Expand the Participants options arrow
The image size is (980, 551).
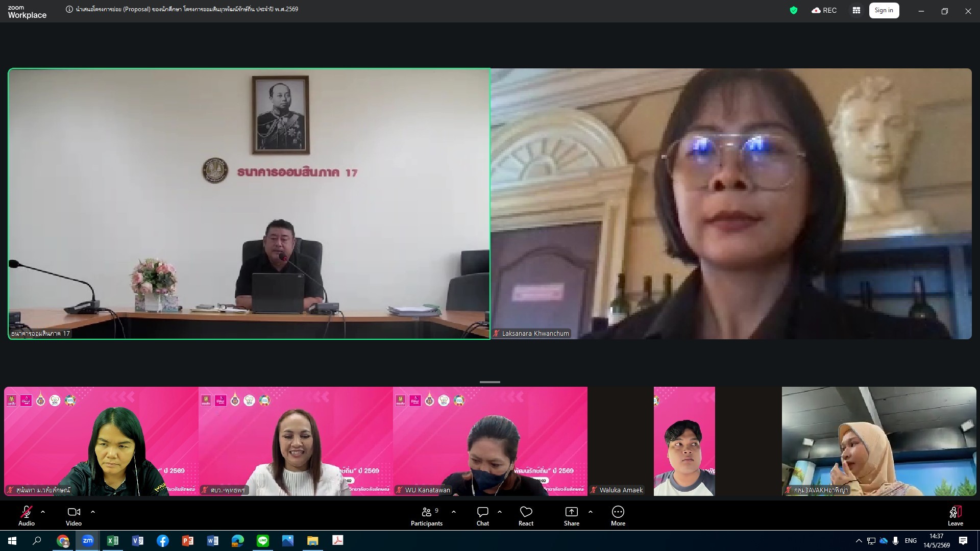coord(454,511)
